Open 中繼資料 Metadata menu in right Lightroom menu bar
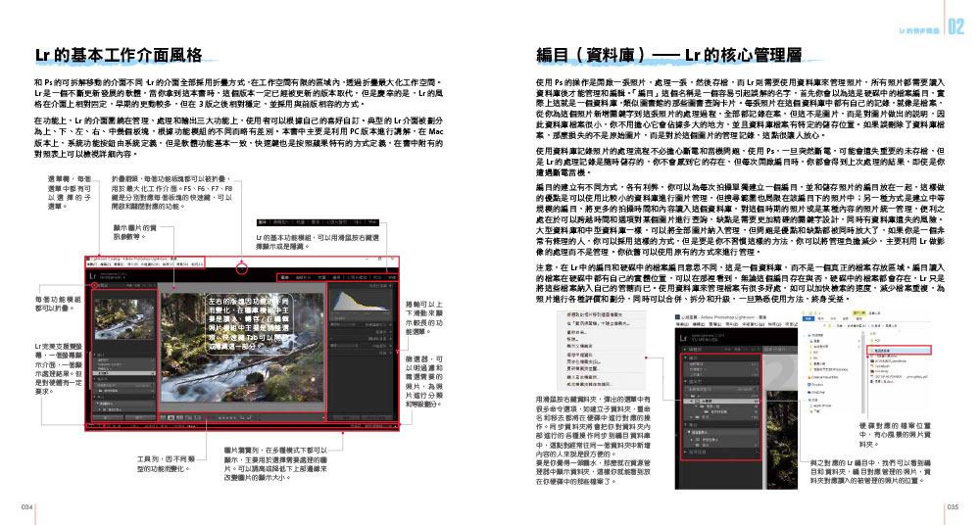This screenshot has height=525, width=980. tap(753, 324)
